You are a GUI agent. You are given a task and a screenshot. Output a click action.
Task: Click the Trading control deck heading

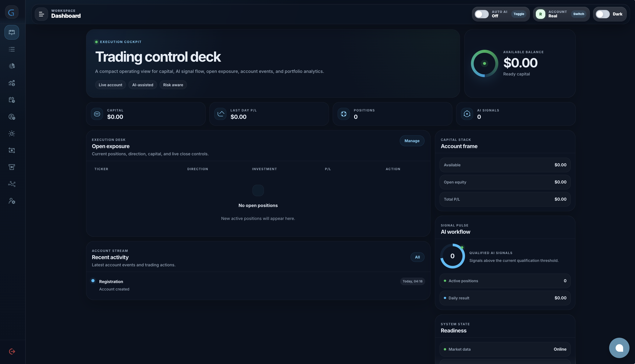(x=158, y=57)
